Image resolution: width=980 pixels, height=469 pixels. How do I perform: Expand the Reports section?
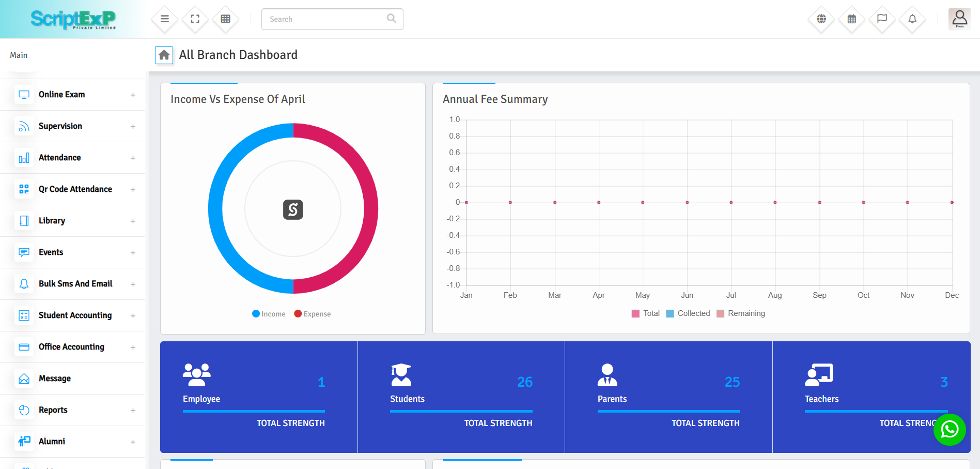coord(53,410)
